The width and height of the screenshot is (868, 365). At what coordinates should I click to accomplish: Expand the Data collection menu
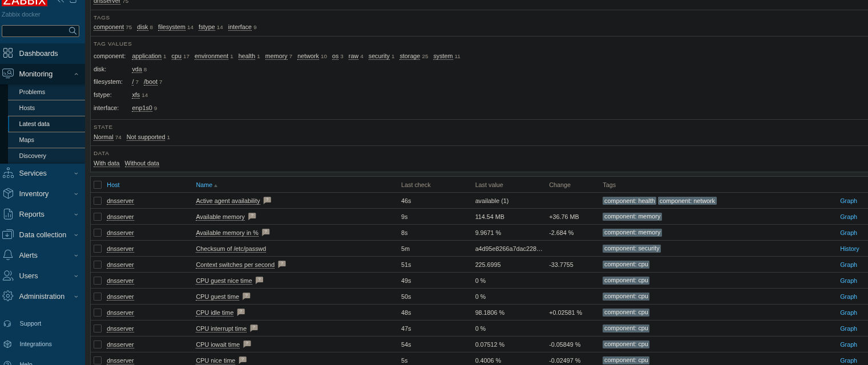tap(76, 235)
